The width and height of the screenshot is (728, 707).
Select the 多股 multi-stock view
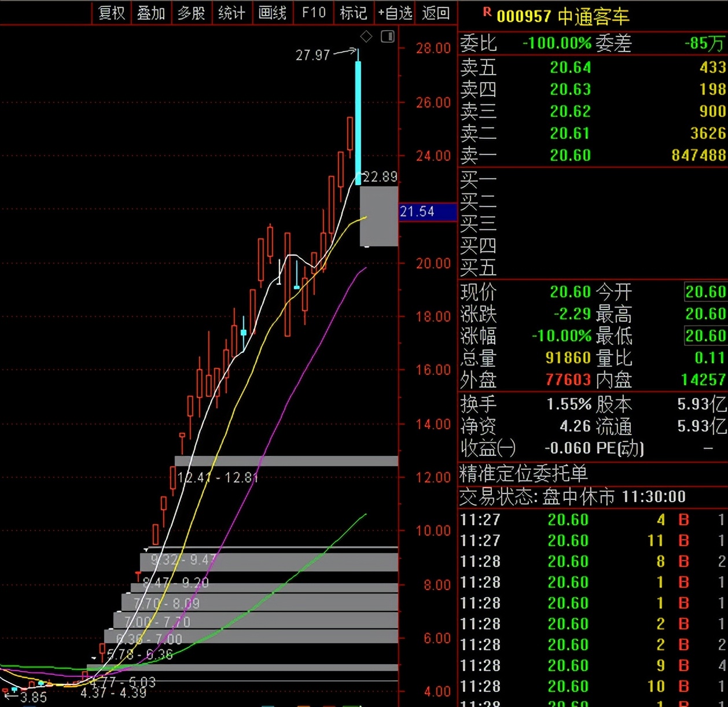click(x=191, y=13)
